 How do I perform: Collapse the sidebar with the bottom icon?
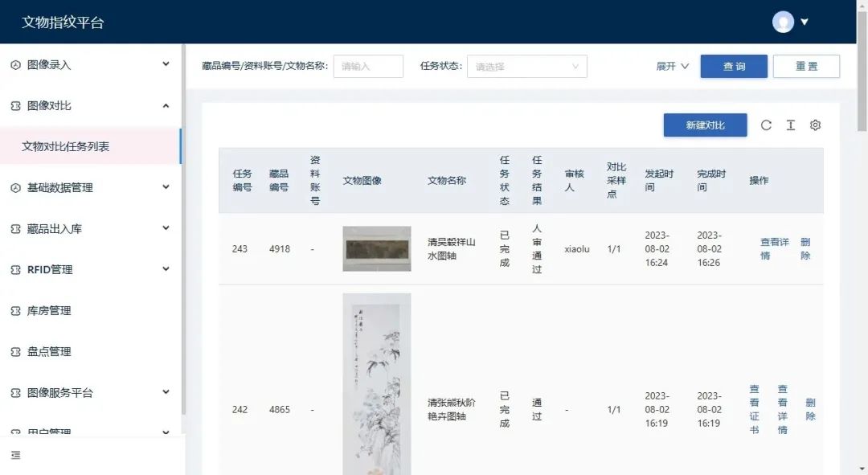click(x=15, y=455)
